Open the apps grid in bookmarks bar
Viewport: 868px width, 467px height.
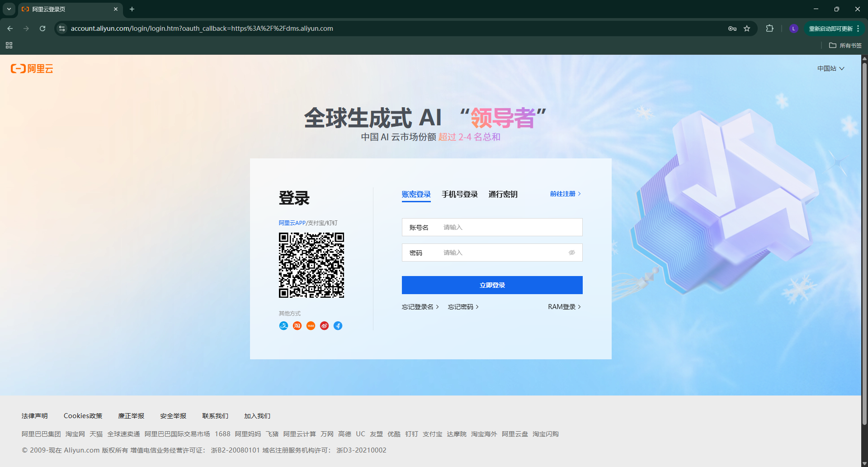(9, 45)
